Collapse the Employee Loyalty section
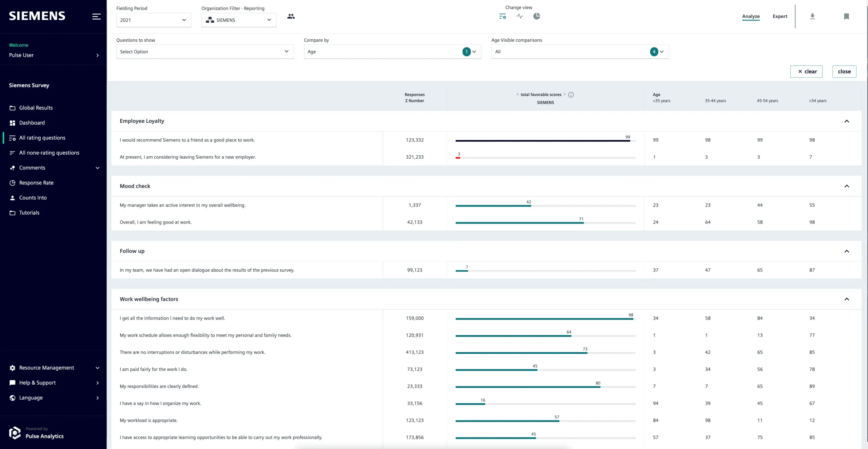 (x=847, y=121)
